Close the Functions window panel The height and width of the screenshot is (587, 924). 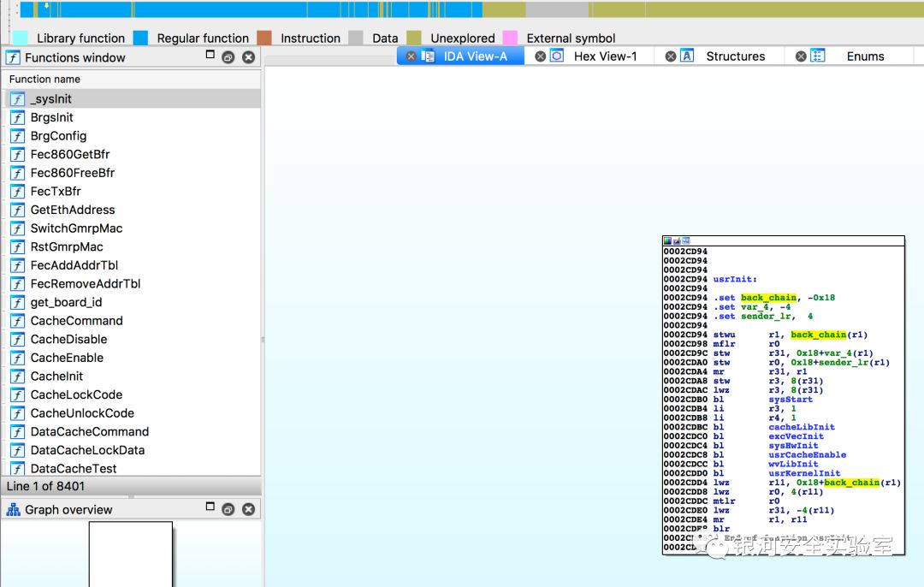(x=249, y=57)
